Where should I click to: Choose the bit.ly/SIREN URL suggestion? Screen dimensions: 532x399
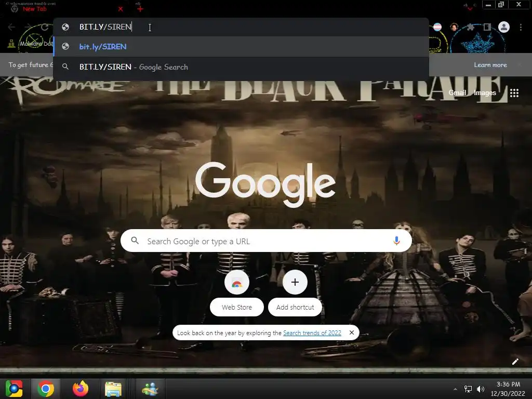pyautogui.click(x=241, y=46)
